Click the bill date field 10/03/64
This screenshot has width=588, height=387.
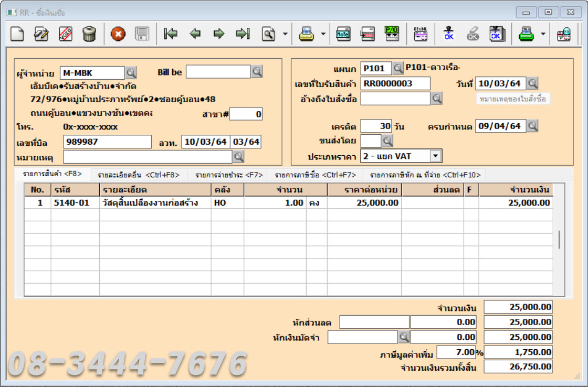pyautogui.click(x=205, y=142)
